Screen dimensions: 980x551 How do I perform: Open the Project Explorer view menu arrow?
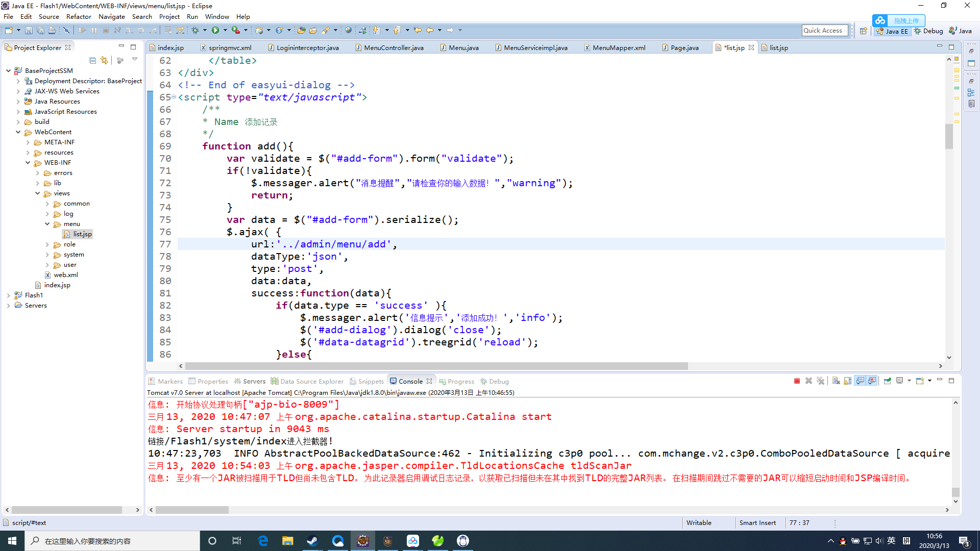click(135, 60)
